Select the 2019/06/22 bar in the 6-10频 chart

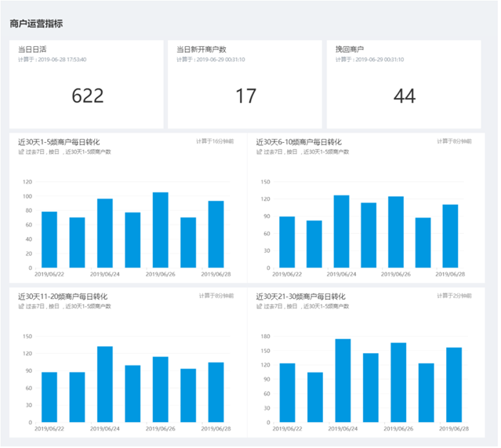point(287,242)
